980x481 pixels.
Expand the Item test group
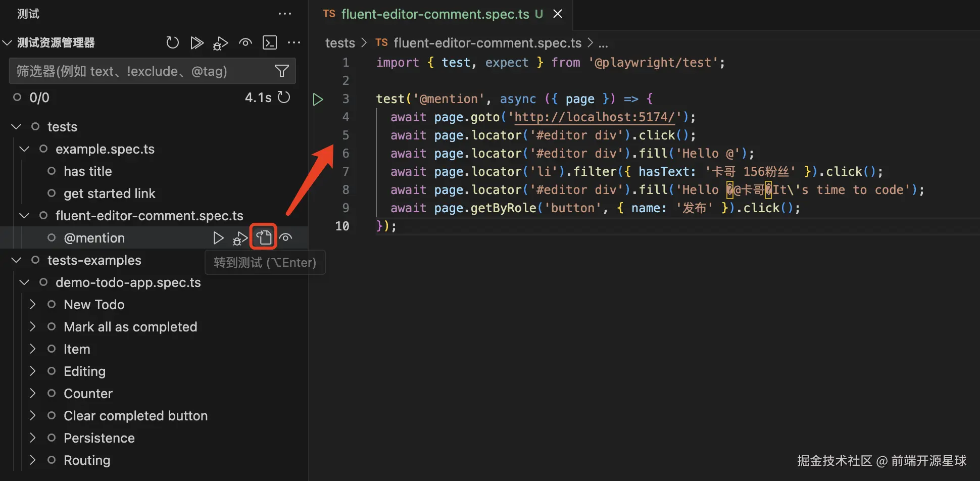(x=32, y=349)
